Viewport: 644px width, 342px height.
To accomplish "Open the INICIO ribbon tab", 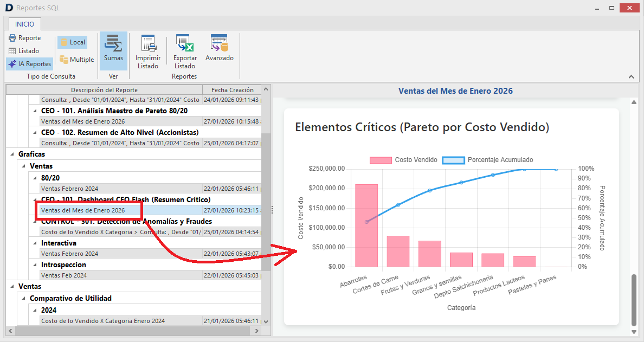I will click(24, 24).
